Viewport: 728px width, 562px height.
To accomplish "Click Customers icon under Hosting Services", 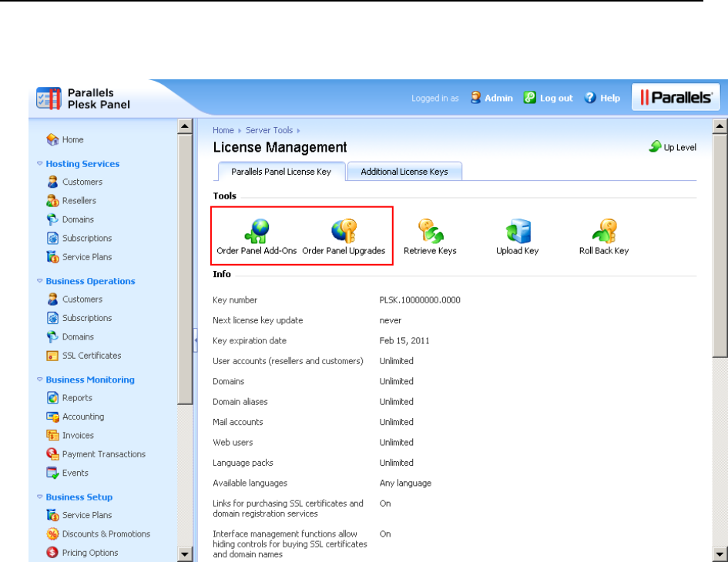I will pos(52,182).
